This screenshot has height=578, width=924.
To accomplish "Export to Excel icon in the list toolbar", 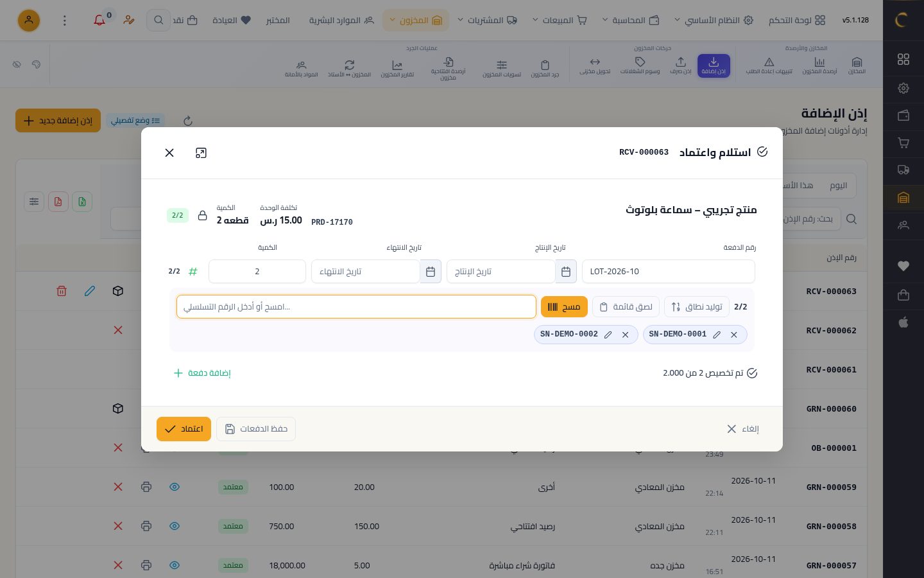I will (x=82, y=202).
